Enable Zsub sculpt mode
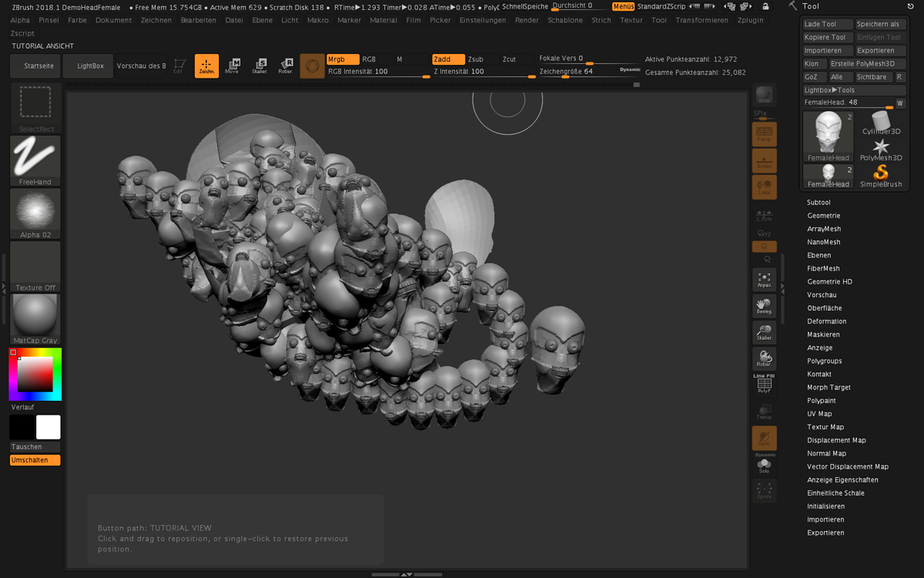 coord(483,59)
